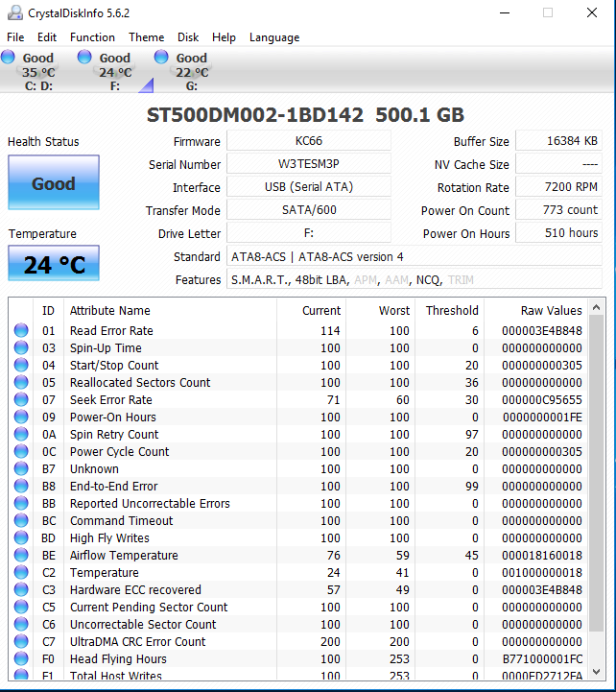616x692 pixels.
Task: Open the Language menu
Action: tap(274, 37)
